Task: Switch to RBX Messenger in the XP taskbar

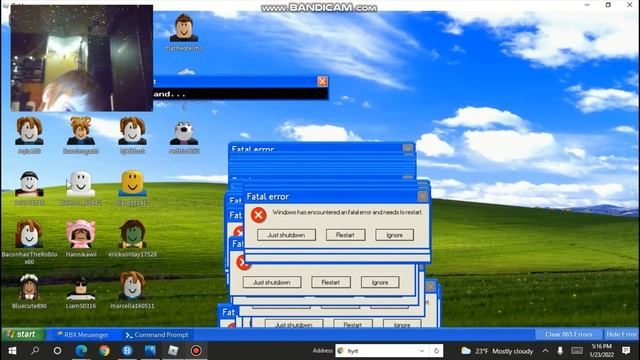Action: [x=82, y=335]
